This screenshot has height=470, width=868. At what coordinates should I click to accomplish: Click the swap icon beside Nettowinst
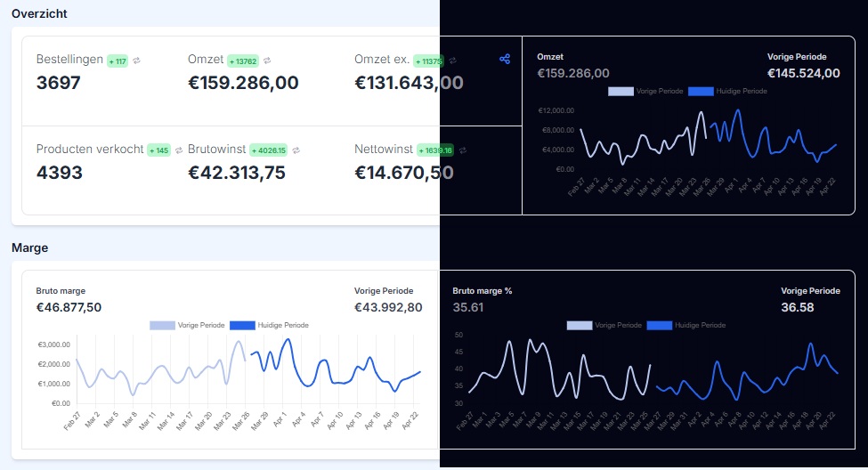pos(463,150)
